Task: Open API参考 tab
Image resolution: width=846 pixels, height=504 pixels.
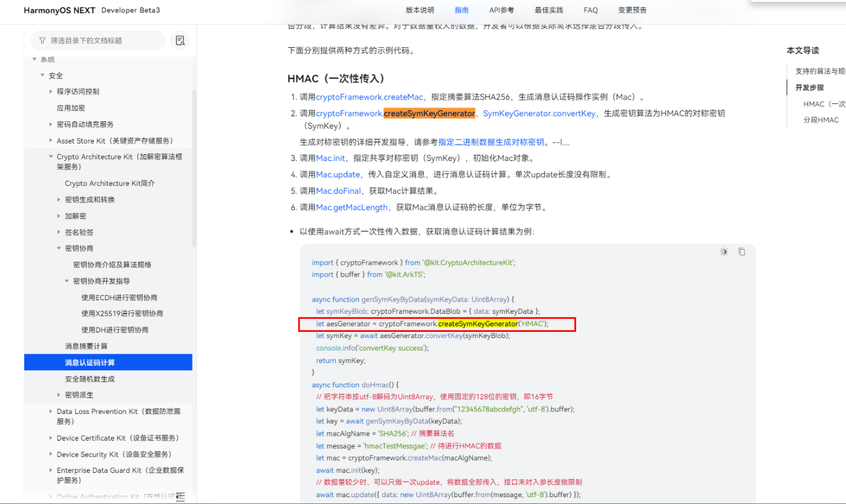Action: [x=502, y=10]
